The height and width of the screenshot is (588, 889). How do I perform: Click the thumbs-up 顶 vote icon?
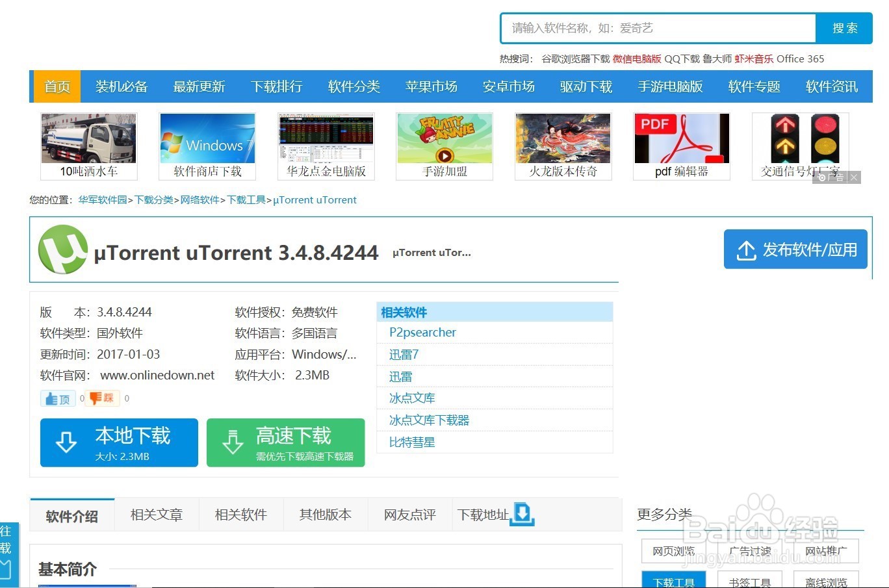click(58, 398)
